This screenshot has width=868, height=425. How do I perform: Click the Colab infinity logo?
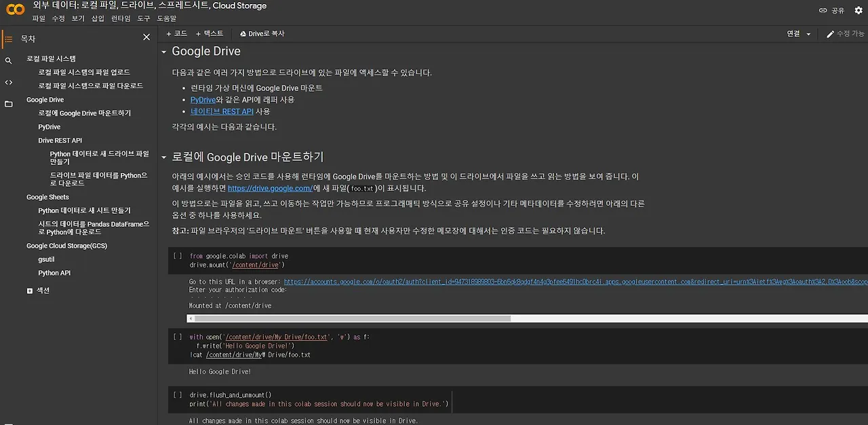[x=14, y=9]
